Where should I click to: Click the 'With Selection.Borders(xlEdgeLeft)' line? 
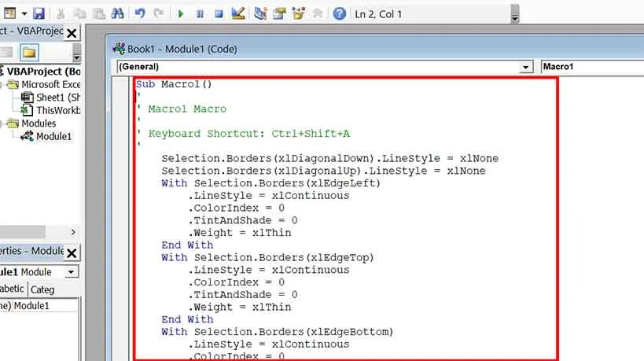click(x=271, y=183)
